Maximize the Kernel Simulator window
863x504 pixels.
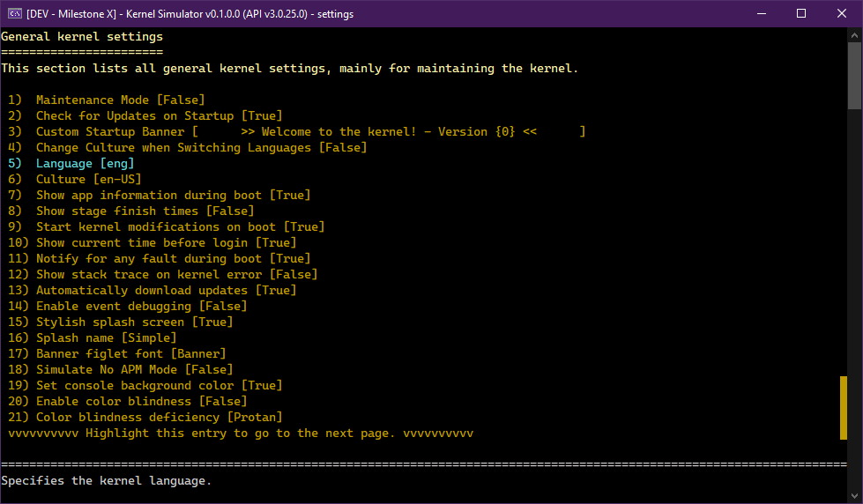click(x=800, y=13)
